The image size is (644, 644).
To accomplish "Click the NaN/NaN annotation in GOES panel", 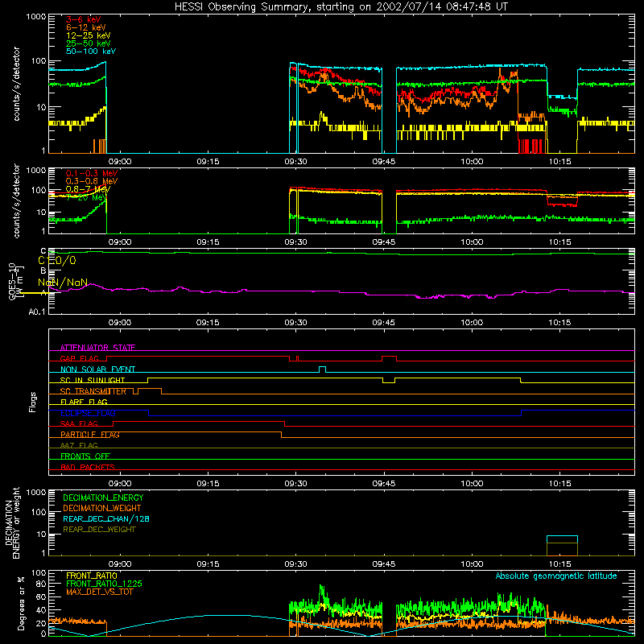I will (x=63, y=283).
